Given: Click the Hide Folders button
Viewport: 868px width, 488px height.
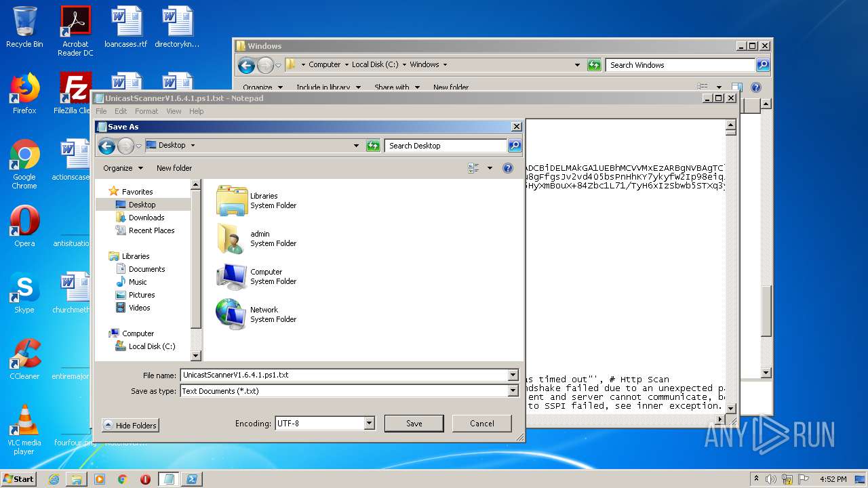Looking at the screenshot, I should [x=130, y=425].
